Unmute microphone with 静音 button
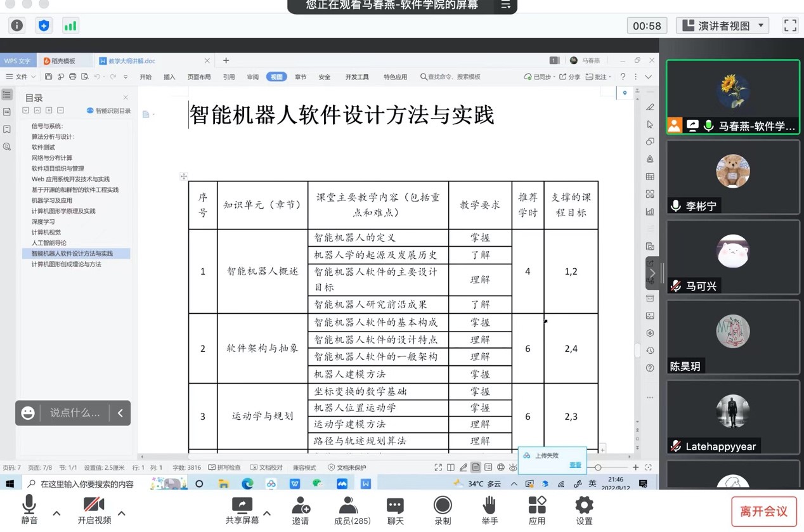Screen dimensions: 804x532 (x=29, y=510)
